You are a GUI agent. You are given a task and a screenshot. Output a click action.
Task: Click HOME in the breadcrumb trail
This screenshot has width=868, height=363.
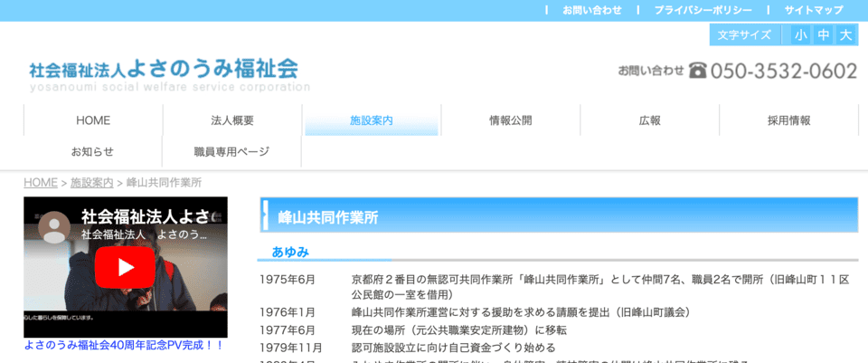[x=41, y=182]
